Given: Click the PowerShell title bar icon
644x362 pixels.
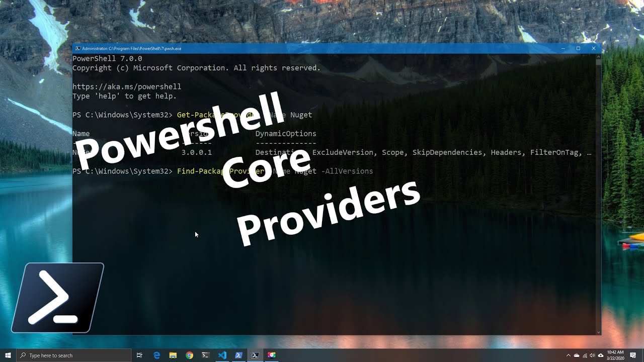Looking at the screenshot, I should [77, 49].
